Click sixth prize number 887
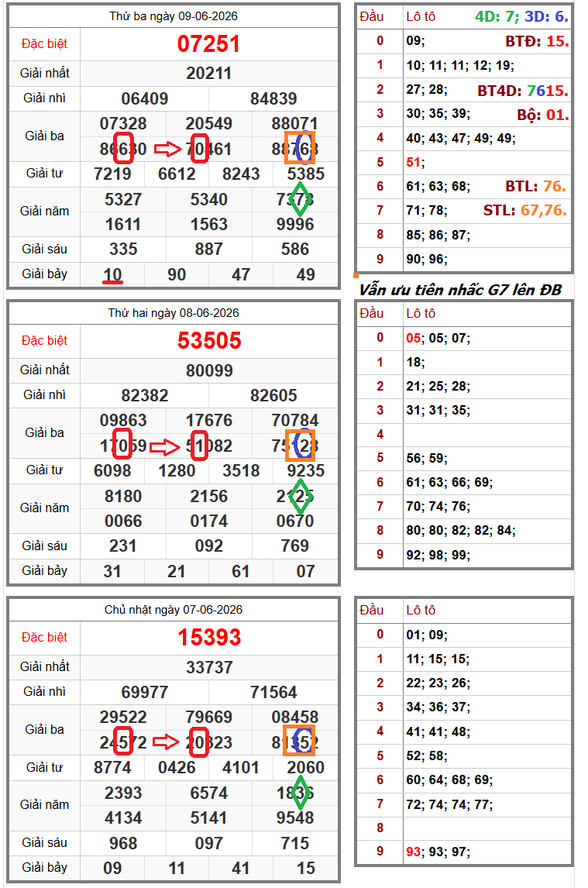The image size is (588, 888). point(209,250)
